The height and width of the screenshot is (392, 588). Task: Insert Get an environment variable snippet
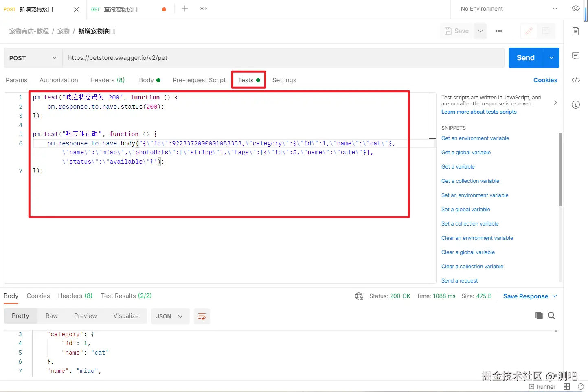475,138
